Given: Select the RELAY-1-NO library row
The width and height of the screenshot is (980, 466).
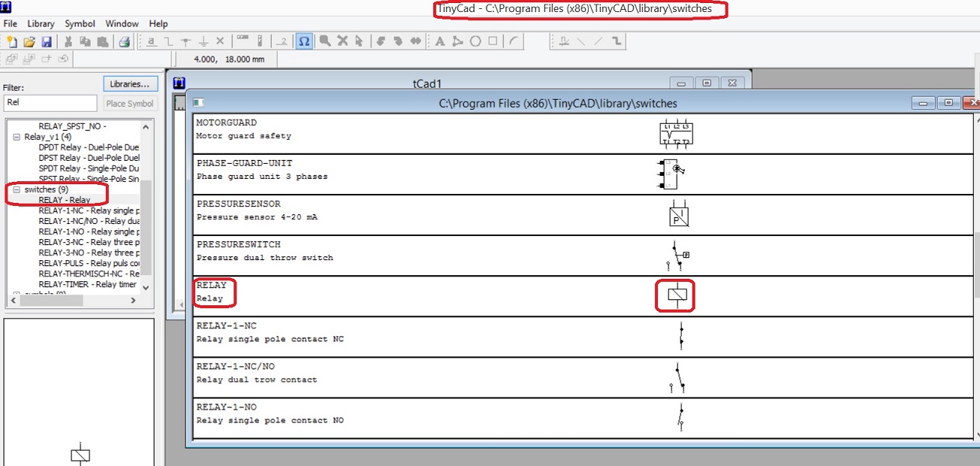Looking at the screenshot, I should pos(583,418).
